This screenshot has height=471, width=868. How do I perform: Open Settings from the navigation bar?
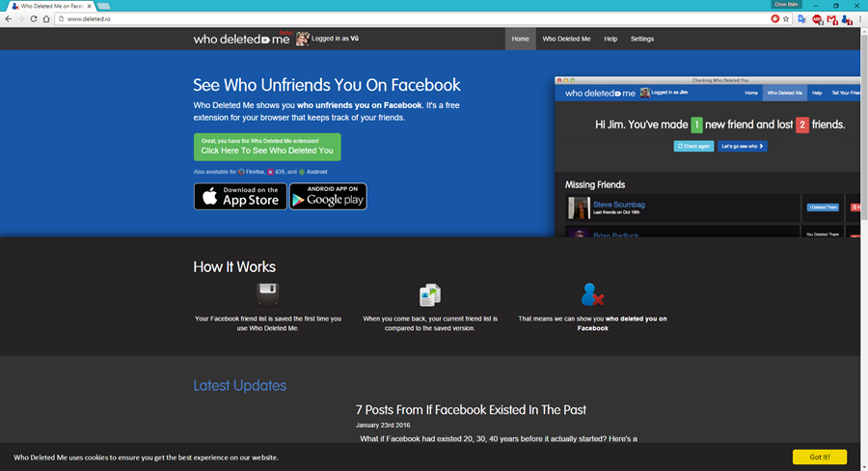click(642, 39)
